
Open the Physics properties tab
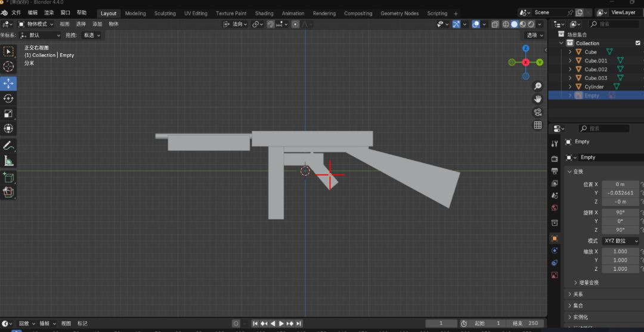(555, 251)
